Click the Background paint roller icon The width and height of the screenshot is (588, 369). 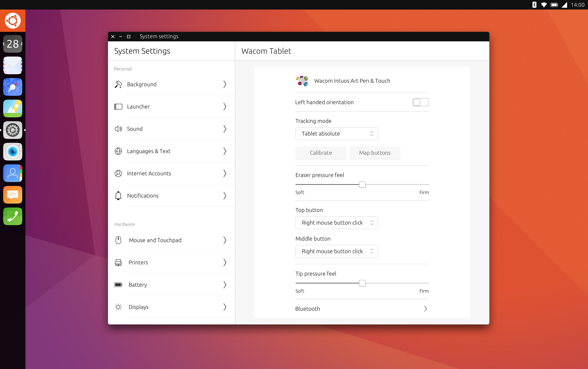click(118, 84)
